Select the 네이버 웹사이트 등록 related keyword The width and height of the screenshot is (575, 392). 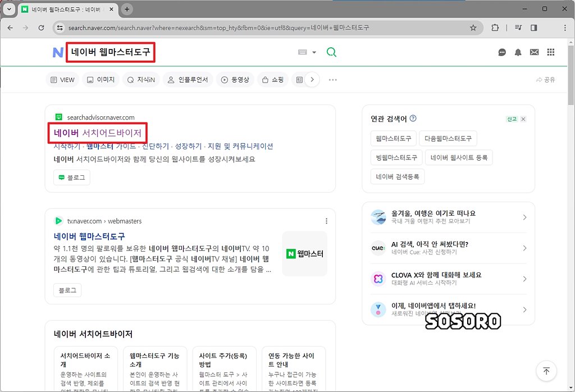point(459,157)
